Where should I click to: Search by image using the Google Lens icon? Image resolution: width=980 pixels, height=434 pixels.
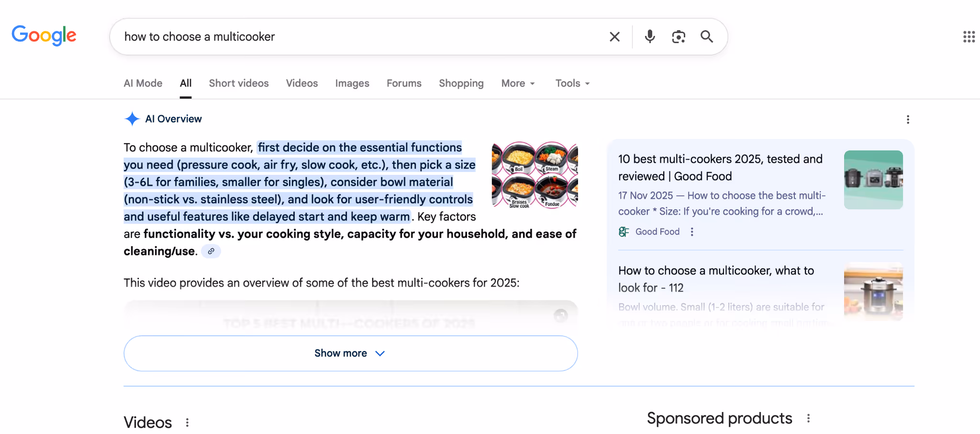tap(678, 36)
